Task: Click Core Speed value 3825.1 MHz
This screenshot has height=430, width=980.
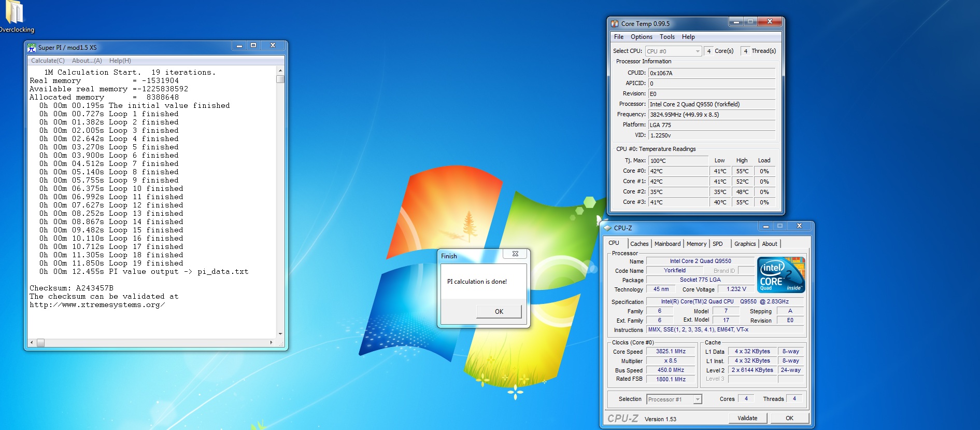Action: (x=671, y=351)
